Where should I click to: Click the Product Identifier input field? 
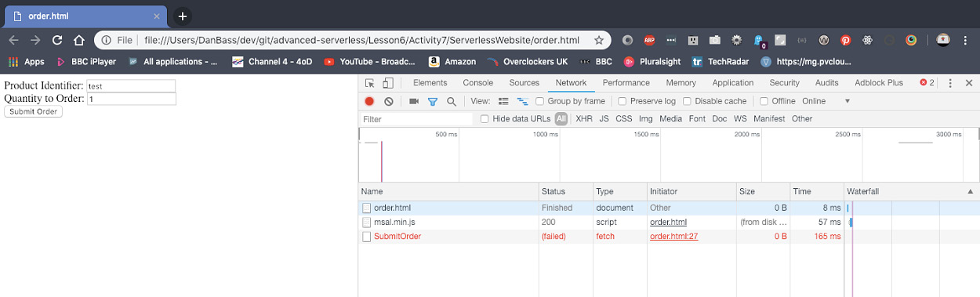[x=131, y=86]
